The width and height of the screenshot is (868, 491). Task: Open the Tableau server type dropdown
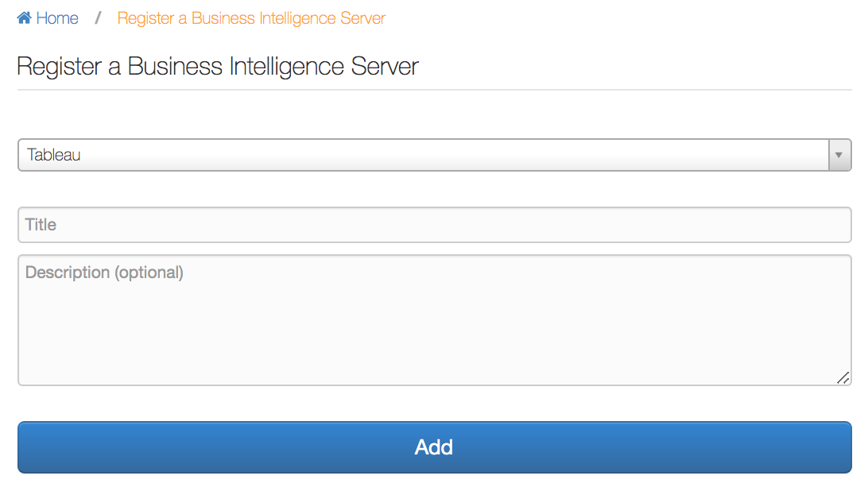pos(435,155)
